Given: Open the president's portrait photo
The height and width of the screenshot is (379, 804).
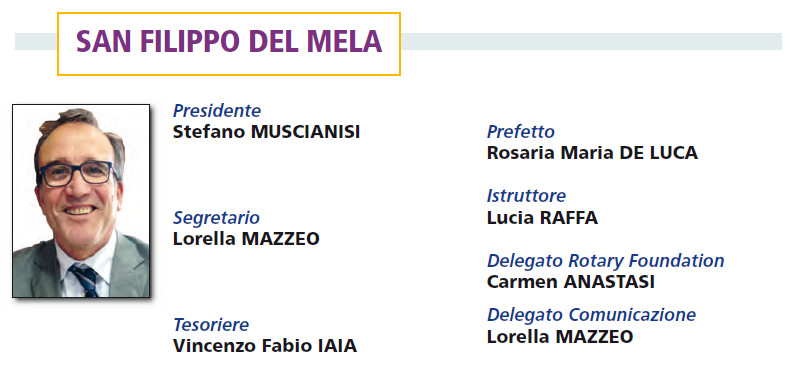Looking at the screenshot, I should tap(81, 201).
